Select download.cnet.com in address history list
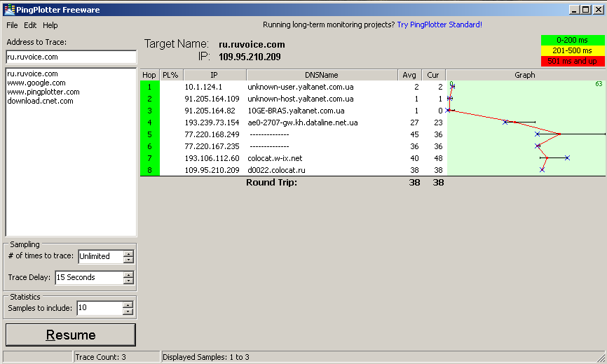 40,101
